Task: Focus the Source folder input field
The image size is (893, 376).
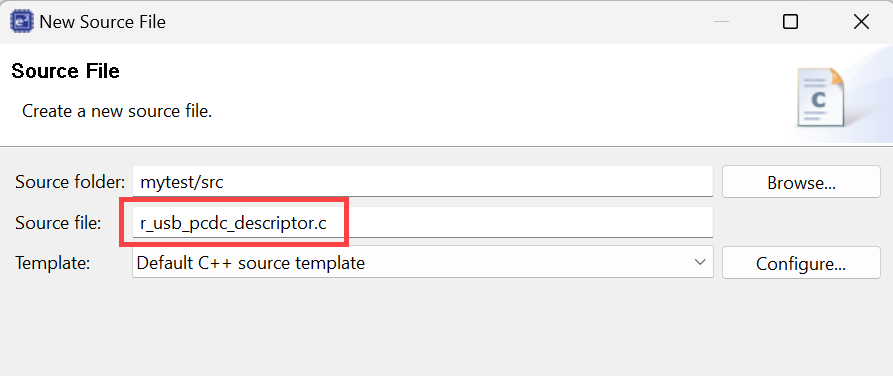Action: tap(423, 182)
